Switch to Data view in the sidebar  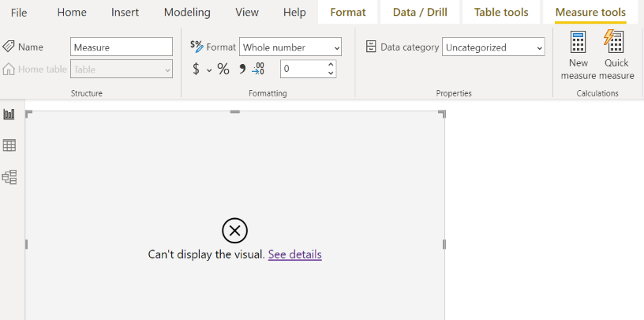[9, 145]
